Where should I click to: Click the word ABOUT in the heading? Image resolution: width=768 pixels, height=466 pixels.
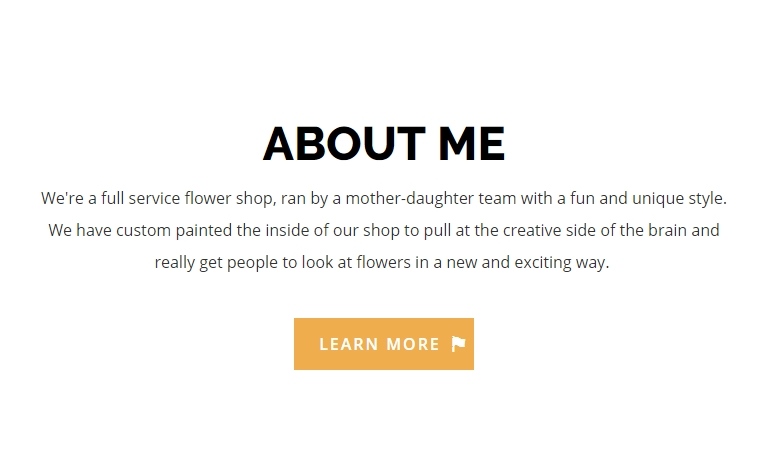point(344,144)
